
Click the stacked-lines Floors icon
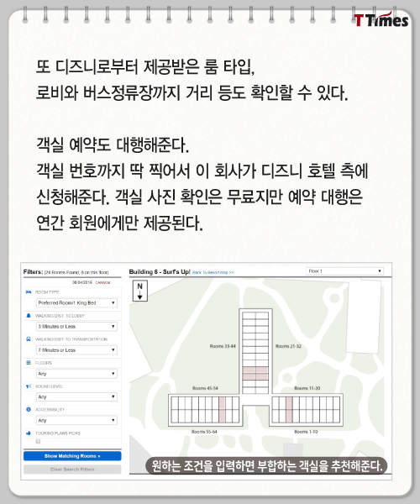(x=29, y=363)
